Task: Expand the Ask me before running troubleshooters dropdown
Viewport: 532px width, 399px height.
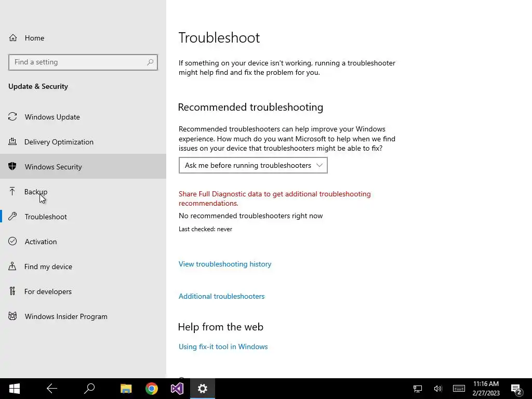Action: (x=253, y=165)
